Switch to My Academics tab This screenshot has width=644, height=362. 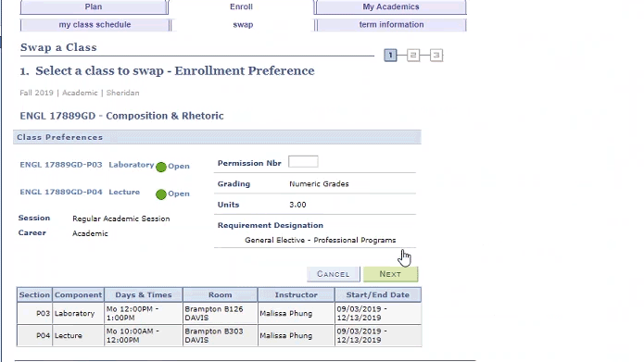tap(391, 7)
